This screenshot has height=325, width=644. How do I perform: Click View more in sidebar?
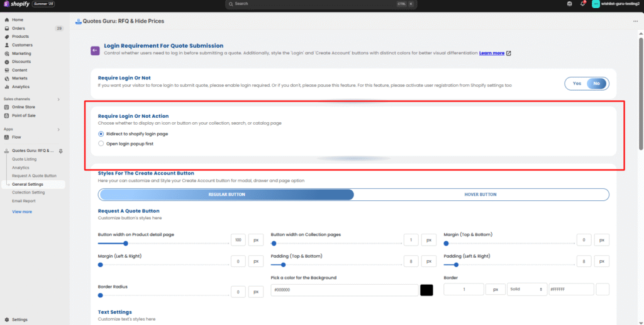click(21, 212)
